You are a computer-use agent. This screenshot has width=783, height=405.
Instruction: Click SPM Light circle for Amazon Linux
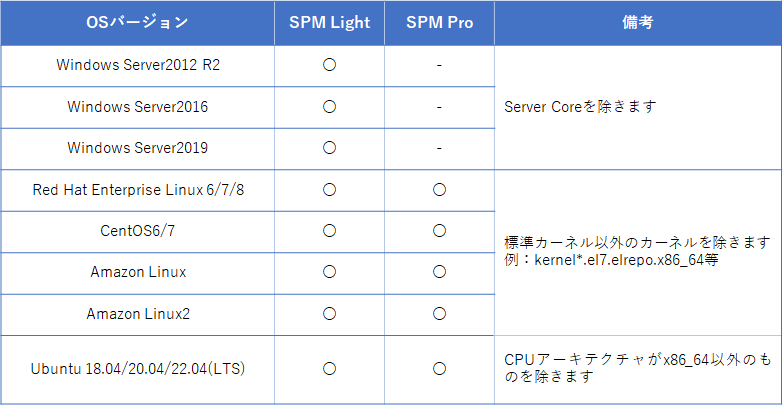(x=329, y=272)
